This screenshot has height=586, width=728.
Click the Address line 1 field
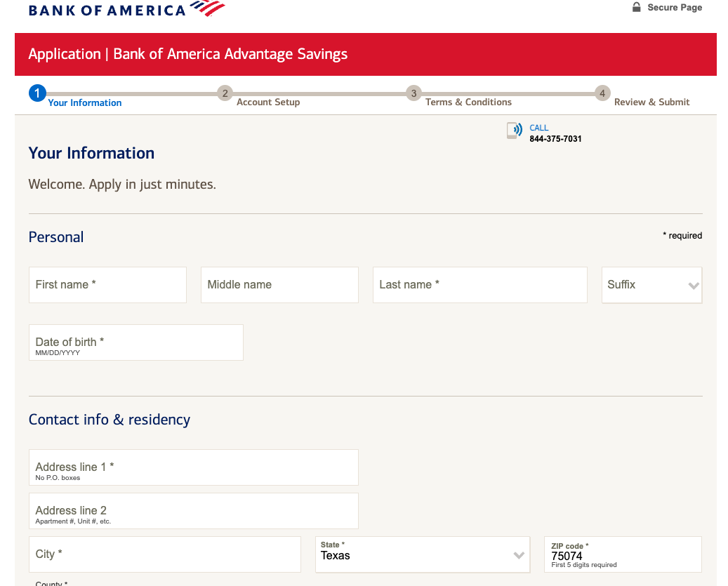click(193, 467)
